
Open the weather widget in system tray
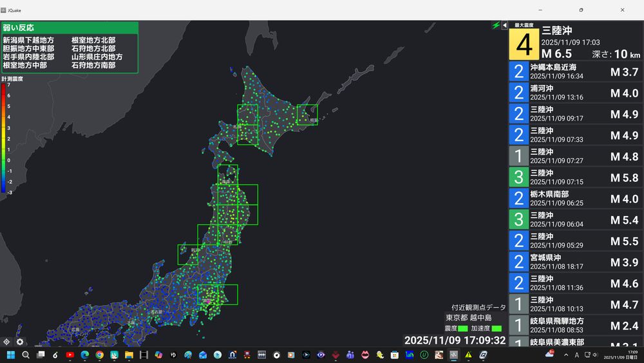(549, 354)
